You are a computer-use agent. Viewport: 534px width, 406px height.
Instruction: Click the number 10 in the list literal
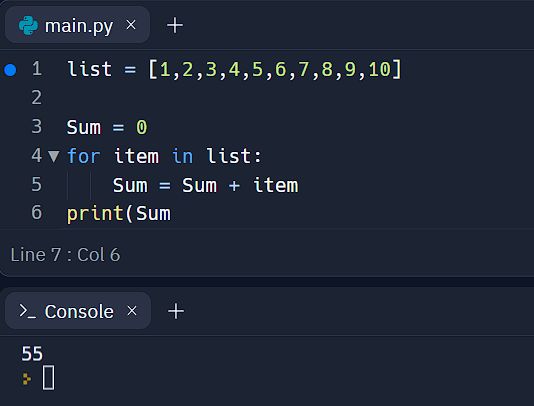379,69
